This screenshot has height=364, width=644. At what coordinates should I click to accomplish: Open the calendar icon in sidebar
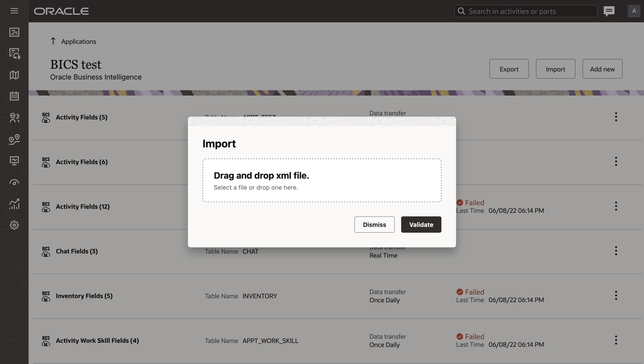pos(14,96)
